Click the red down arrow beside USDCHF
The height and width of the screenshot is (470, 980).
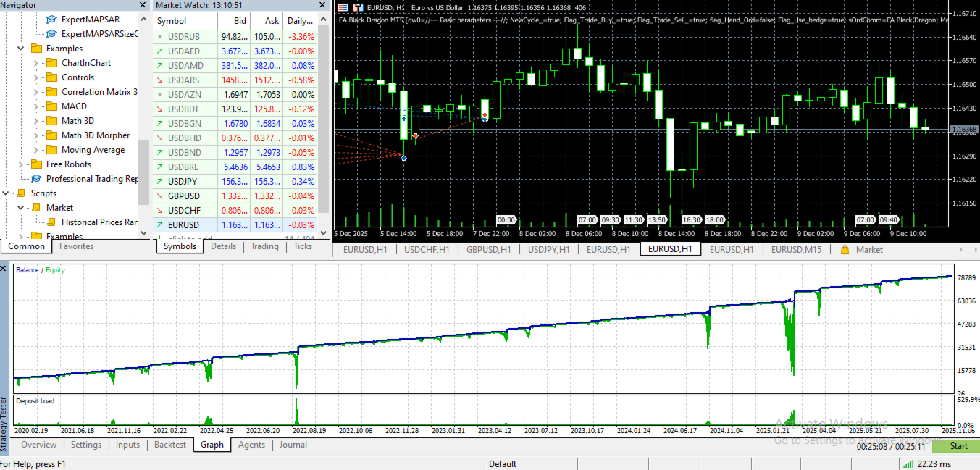[x=160, y=211]
